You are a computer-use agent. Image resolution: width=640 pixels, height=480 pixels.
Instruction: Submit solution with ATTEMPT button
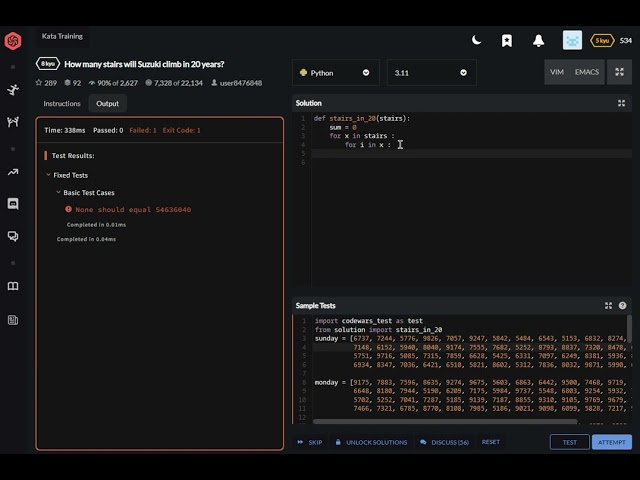pyautogui.click(x=611, y=442)
